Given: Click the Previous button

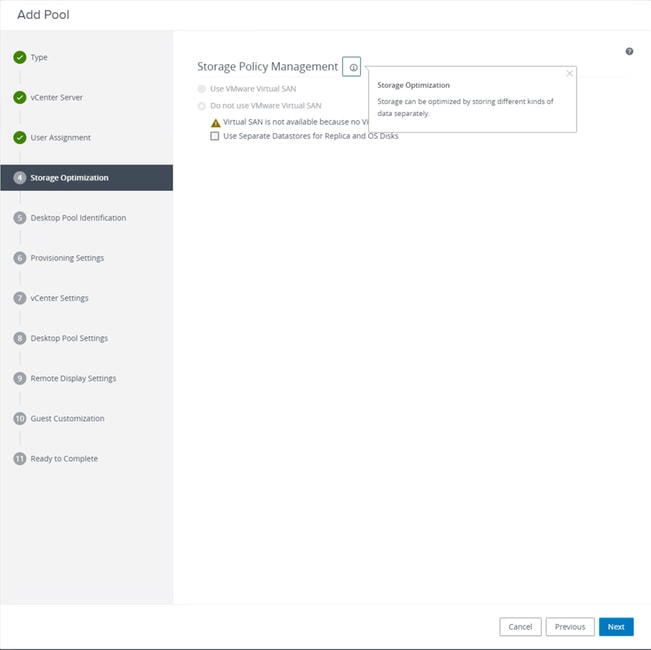Looking at the screenshot, I should [x=570, y=627].
